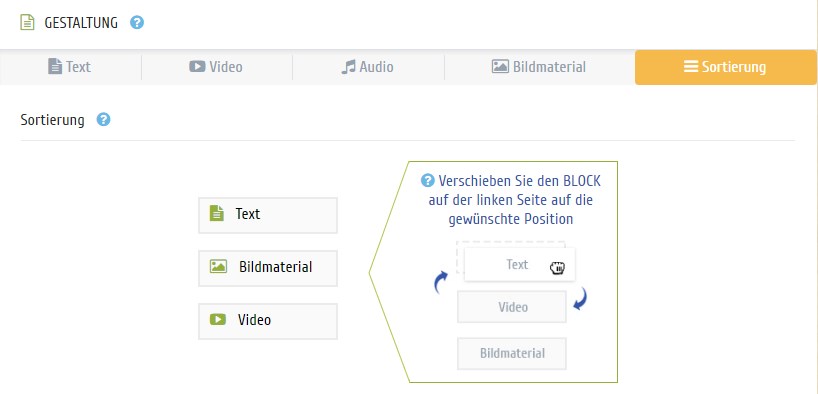The height and width of the screenshot is (394, 818).
Task: Select the Video block in the sort list
Action: click(268, 321)
